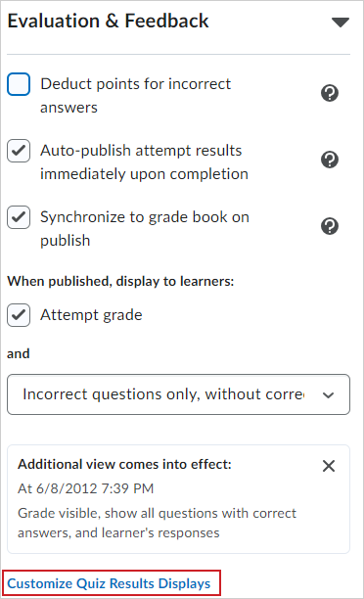The height and width of the screenshot is (599, 364).
Task: Click the Synchronize to grade book label
Action: click(145, 228)
